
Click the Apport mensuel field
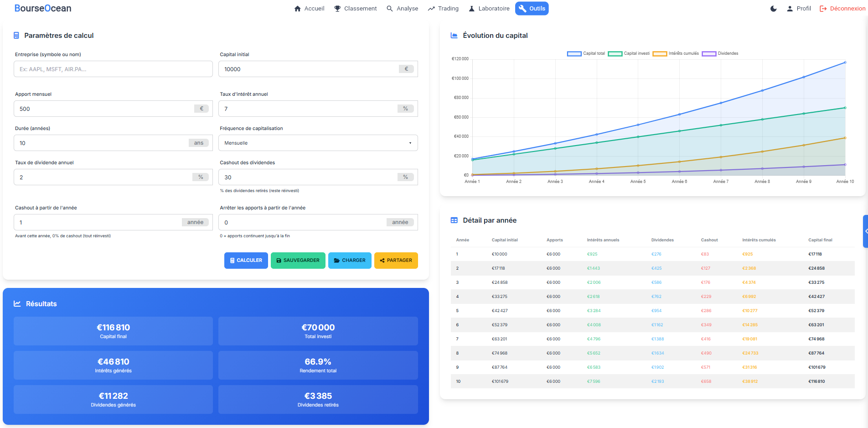click(113, 109)
